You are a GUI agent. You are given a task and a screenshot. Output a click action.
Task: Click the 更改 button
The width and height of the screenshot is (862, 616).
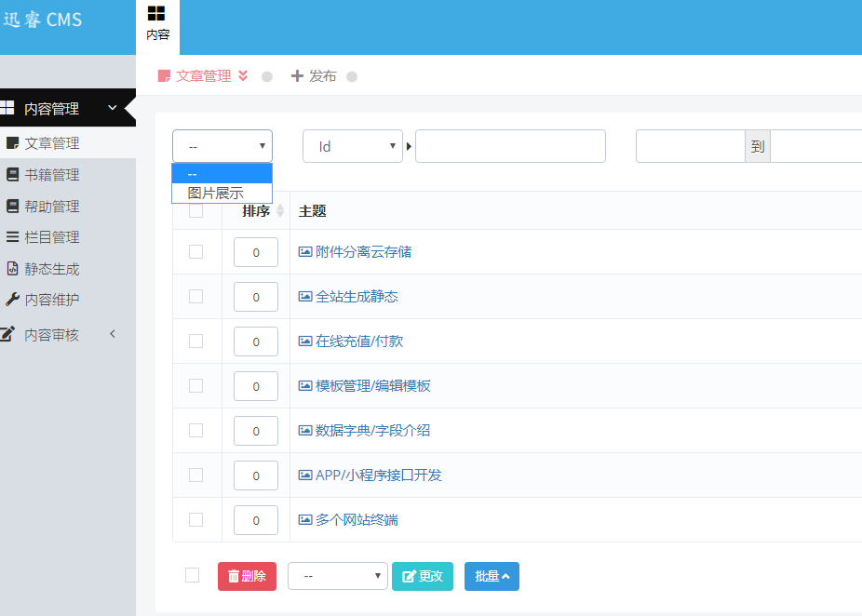tap(423, 576)
